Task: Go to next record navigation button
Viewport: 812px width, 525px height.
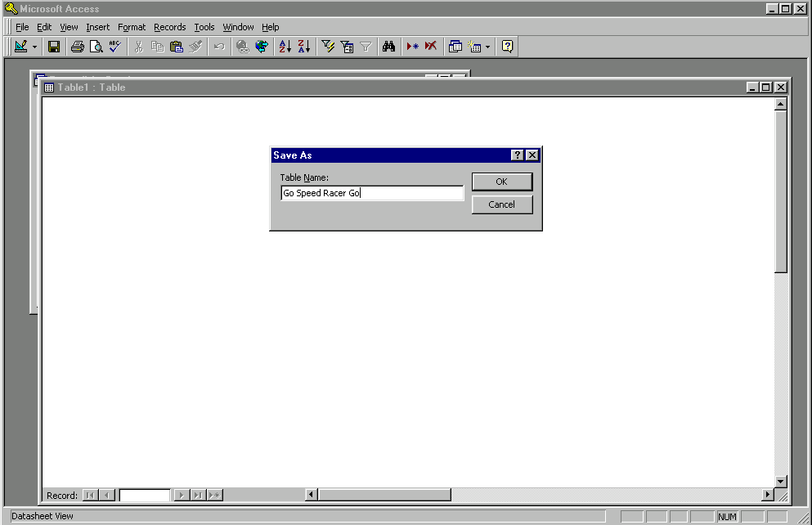Action: [x=182, y=496]
